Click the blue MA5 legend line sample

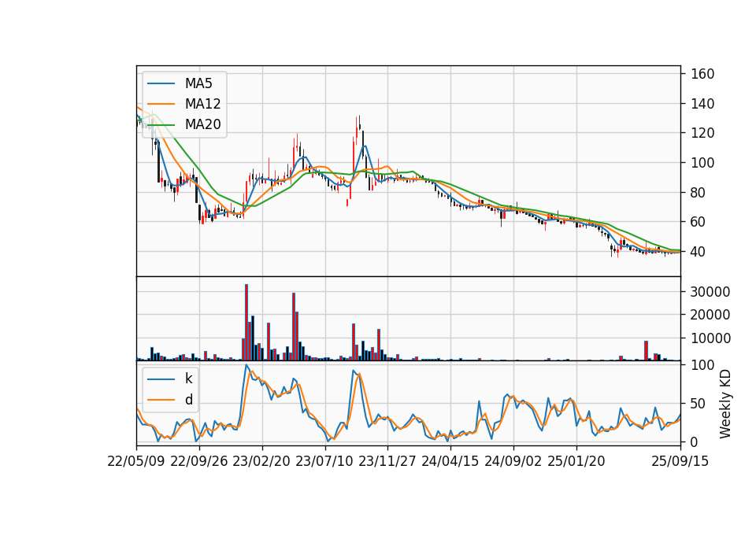tap(161, 83)
